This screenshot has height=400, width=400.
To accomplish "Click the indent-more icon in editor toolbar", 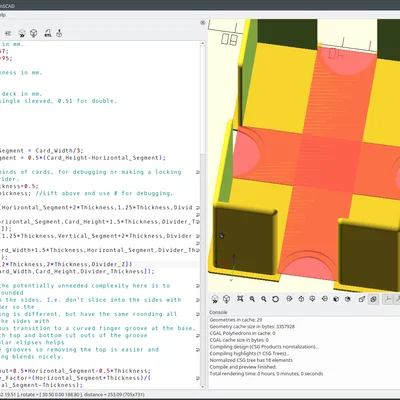I will click(x=8, y=33).
